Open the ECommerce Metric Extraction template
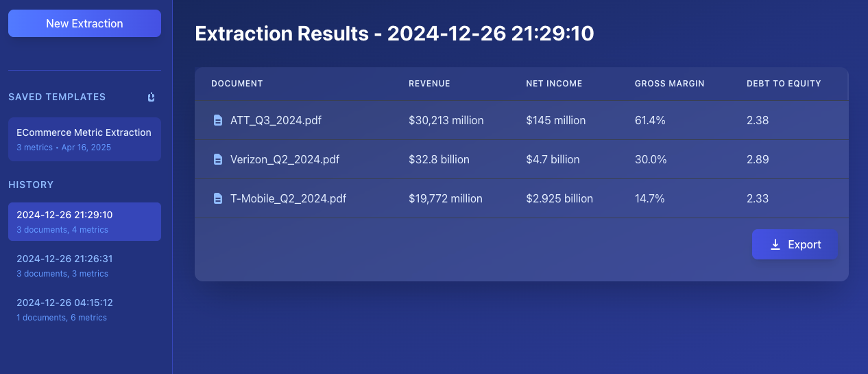868x374 pixels. coord(84,139)
